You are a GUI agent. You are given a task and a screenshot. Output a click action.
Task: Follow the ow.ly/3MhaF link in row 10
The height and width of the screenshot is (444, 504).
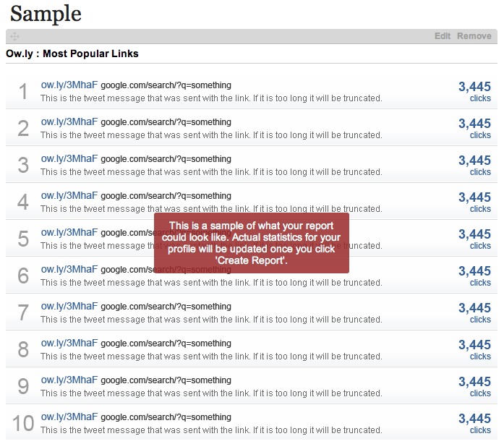[x=69, y=417]
